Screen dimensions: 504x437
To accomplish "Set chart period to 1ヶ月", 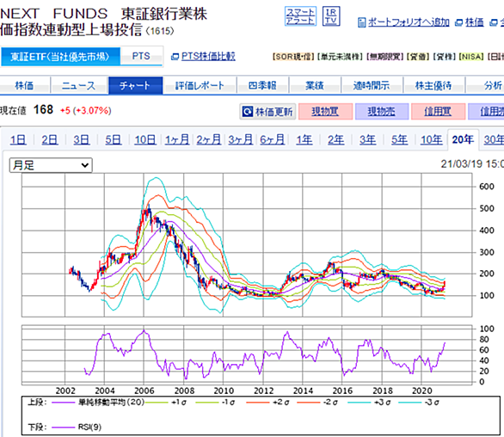I will 177,140.
